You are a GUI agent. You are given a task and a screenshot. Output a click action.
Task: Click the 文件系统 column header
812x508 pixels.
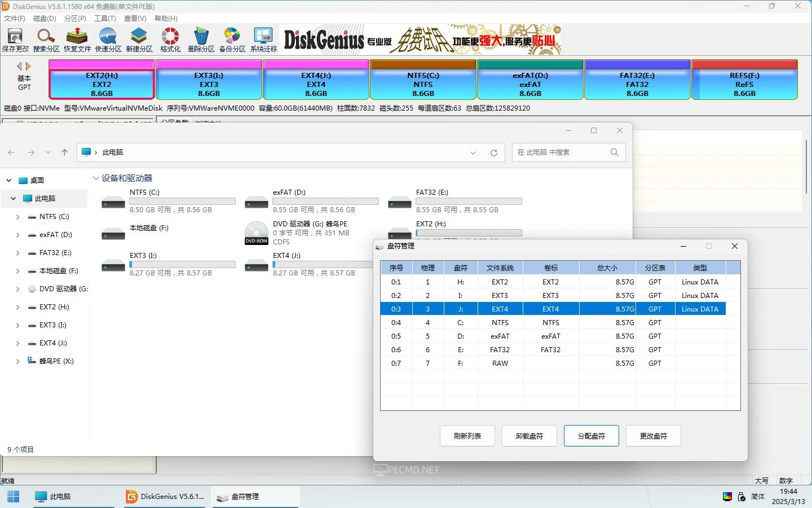click(x=500, y=268)
